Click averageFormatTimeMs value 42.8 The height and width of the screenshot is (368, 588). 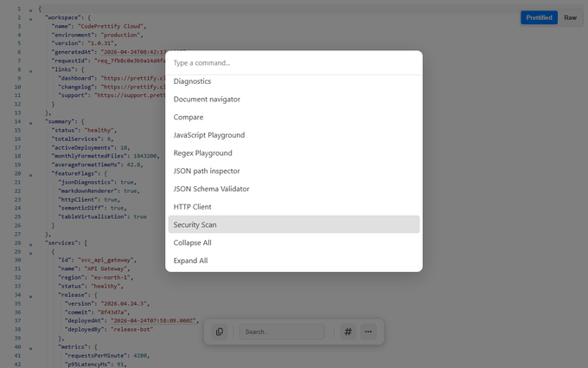tap(133, 165)
